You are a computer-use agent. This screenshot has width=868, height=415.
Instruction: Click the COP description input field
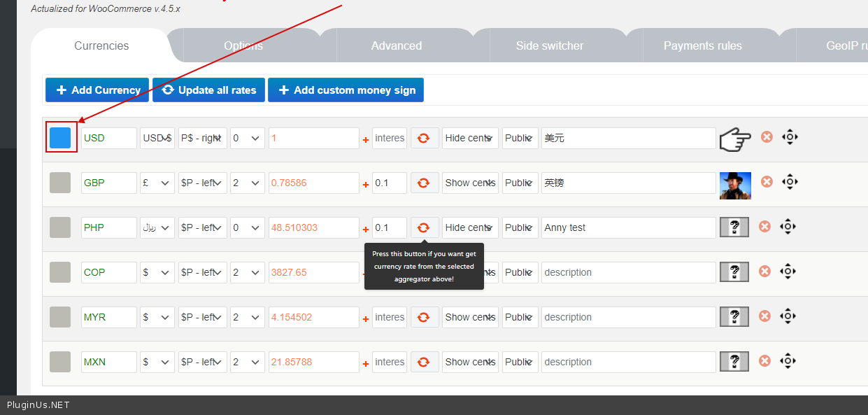tap(628, 272)
